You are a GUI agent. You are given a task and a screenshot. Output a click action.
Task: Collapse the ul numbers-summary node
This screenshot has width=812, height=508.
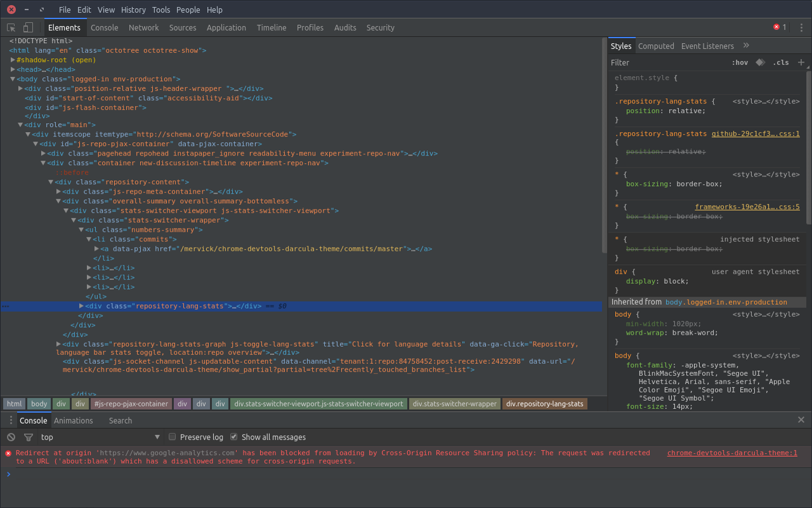coord(82,229)
